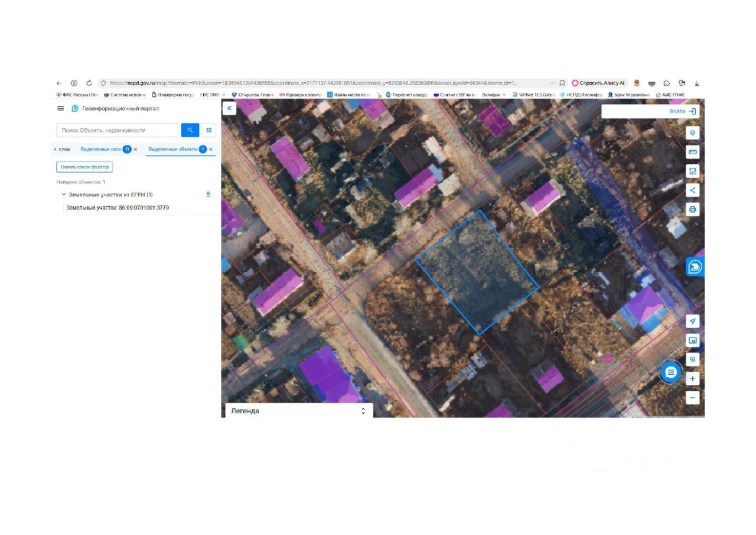Image resolution: width=756 pixels, height=535 pixels.
Task: Open the address bar three-dots menu
Action: 552,83
